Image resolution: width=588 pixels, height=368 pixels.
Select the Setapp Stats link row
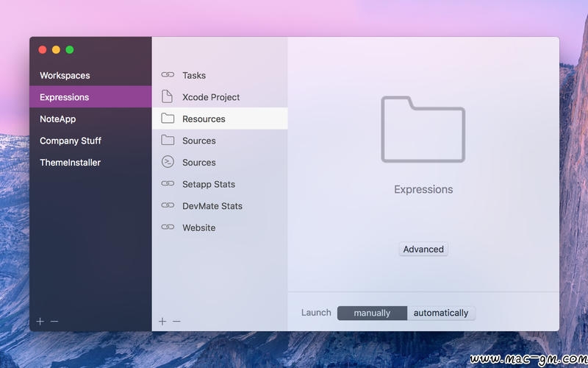220,184
